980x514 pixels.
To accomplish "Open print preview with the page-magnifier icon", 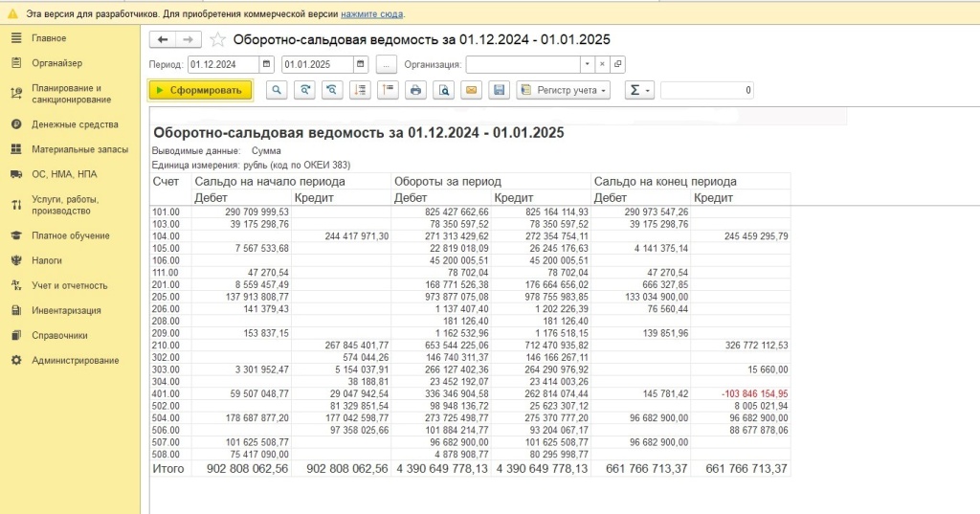I will click(x=444, y=90).
